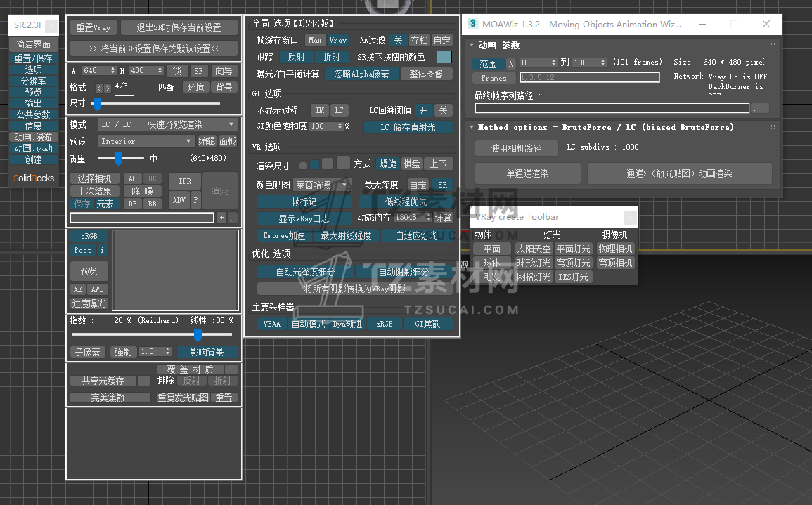
Task: Click the plus button beside the path field
Action: (221, 218)
